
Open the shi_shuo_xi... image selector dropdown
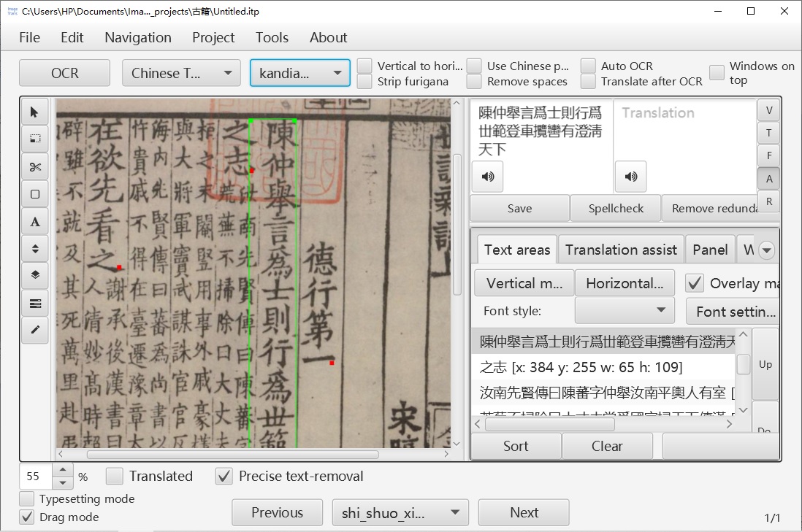point(400,512)
